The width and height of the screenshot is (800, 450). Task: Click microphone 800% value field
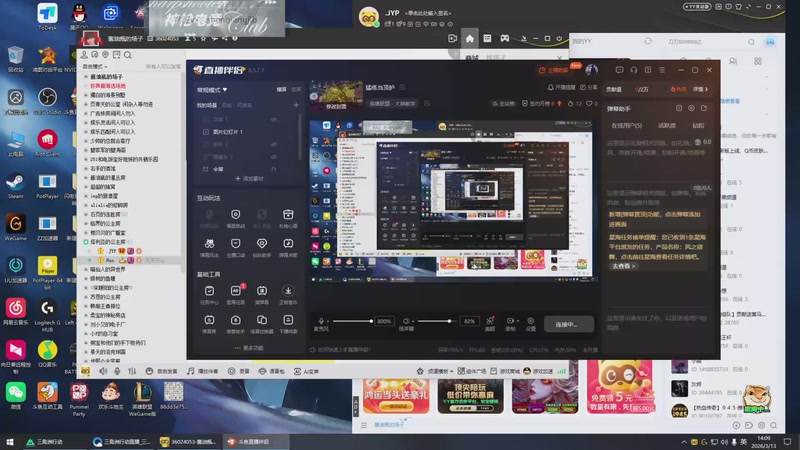click(384, 321)
